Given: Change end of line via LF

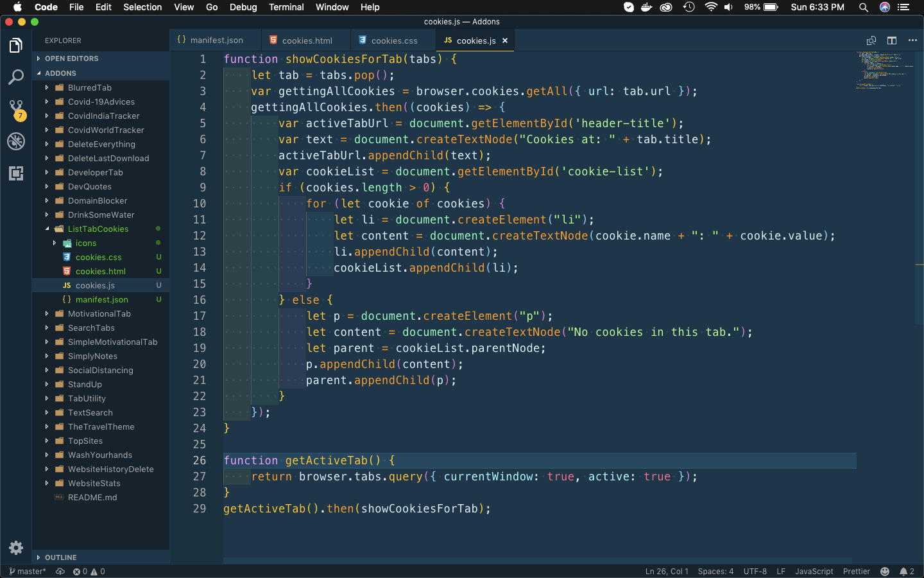Looking at the screenshot, I should (x=781, y=572).
